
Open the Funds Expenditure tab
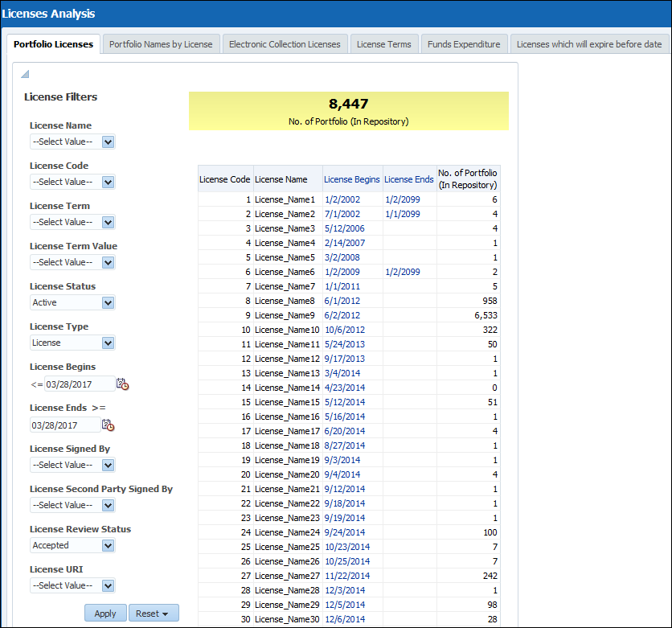pos(464,44)
